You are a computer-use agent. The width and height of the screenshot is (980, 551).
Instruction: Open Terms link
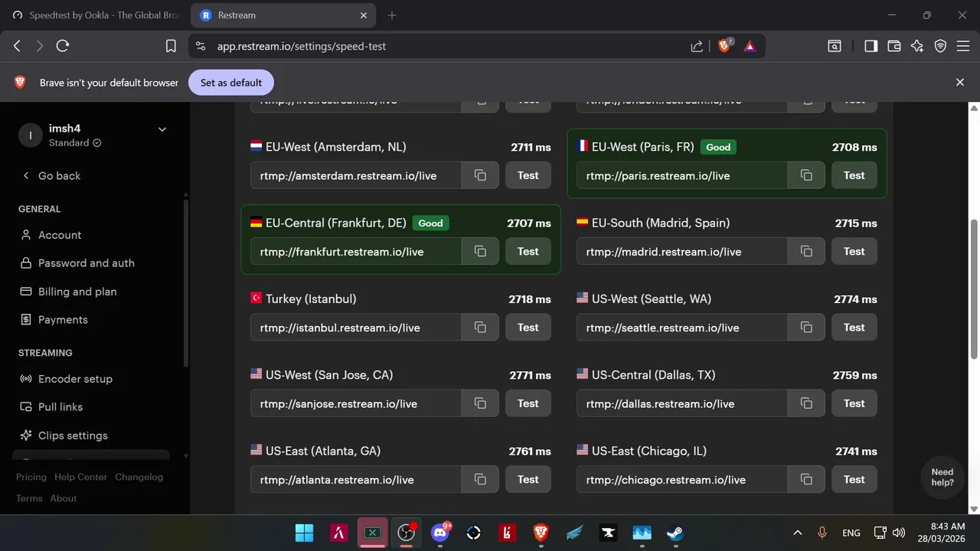click(29, 498)
